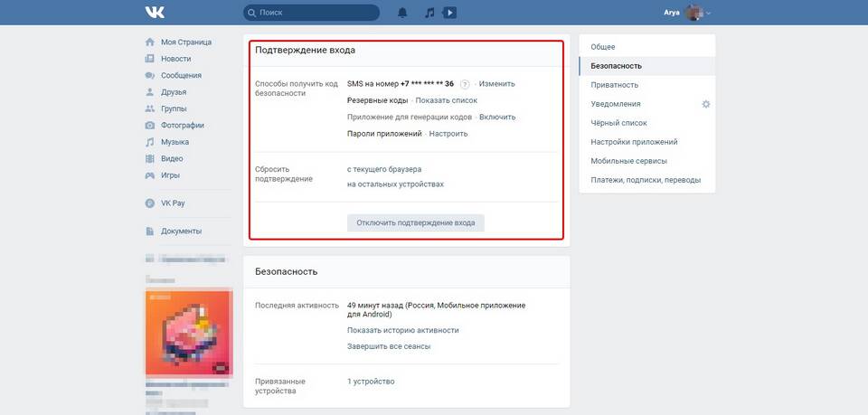
Task: Click the Photos camera icon
Action: pos(149,125)
